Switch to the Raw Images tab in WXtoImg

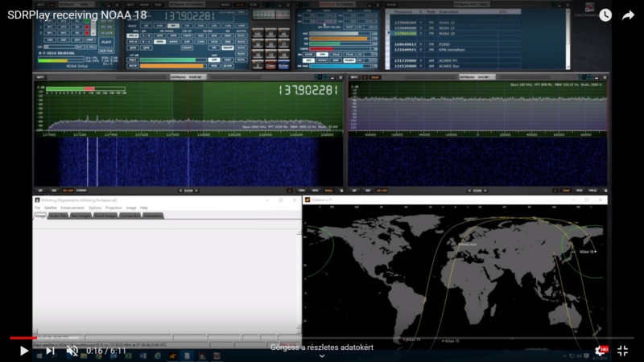[80, 216]
